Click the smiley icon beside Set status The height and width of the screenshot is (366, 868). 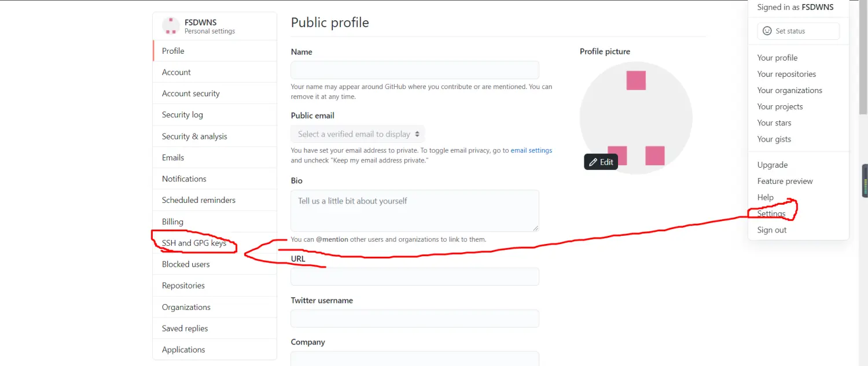[767, 31]
